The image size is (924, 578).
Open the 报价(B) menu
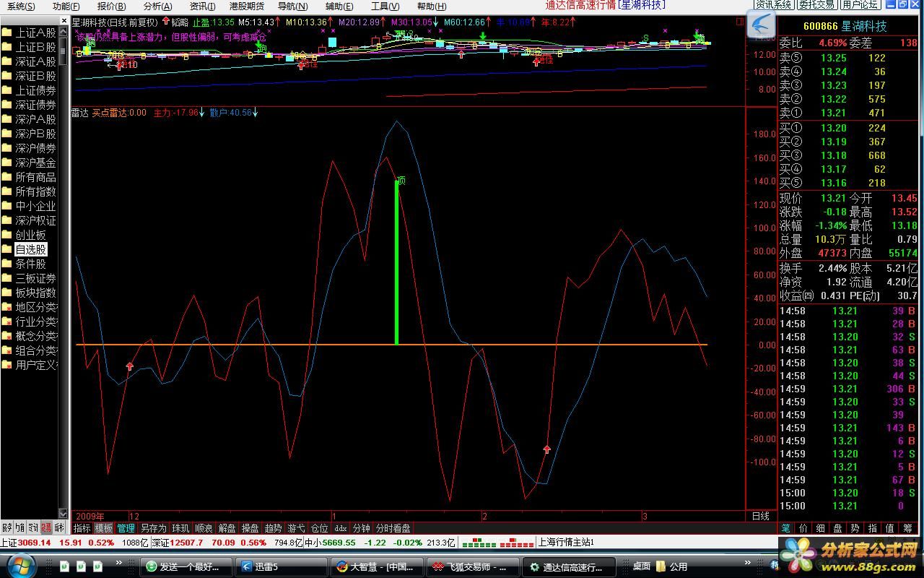[x=111, y=6]
